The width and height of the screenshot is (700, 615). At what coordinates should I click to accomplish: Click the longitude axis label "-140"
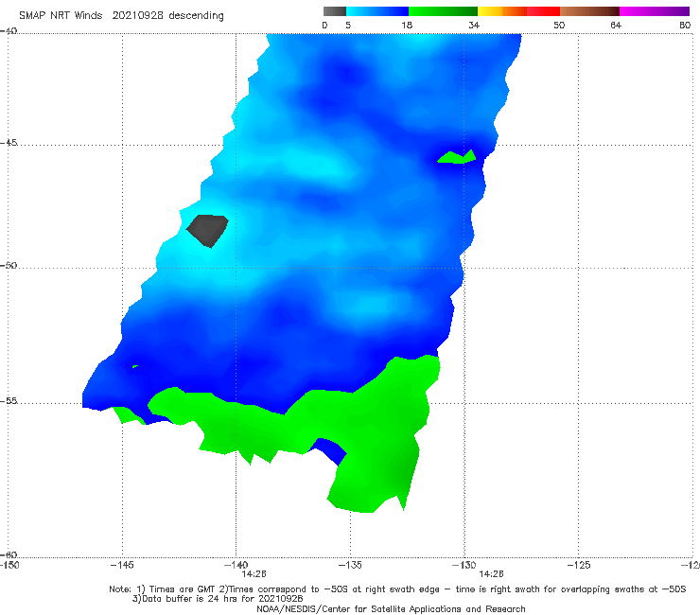[236, 565]
